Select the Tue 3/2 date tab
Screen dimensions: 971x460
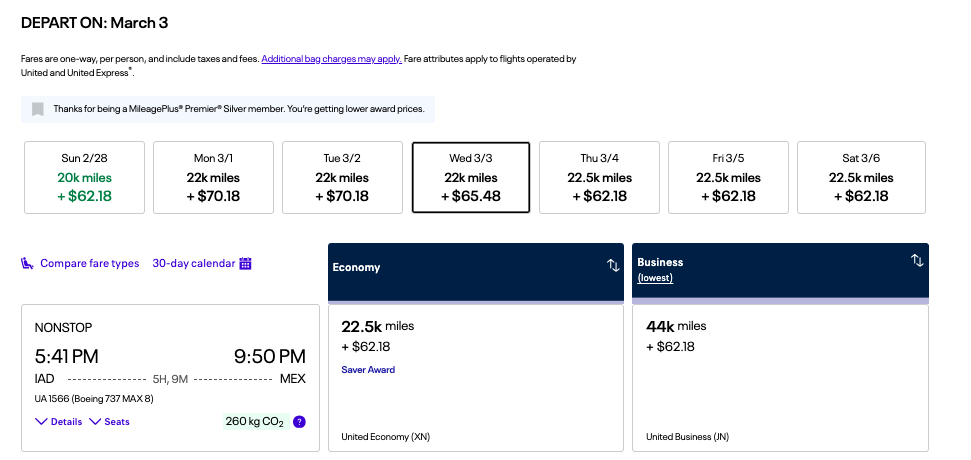coord(342,177)
